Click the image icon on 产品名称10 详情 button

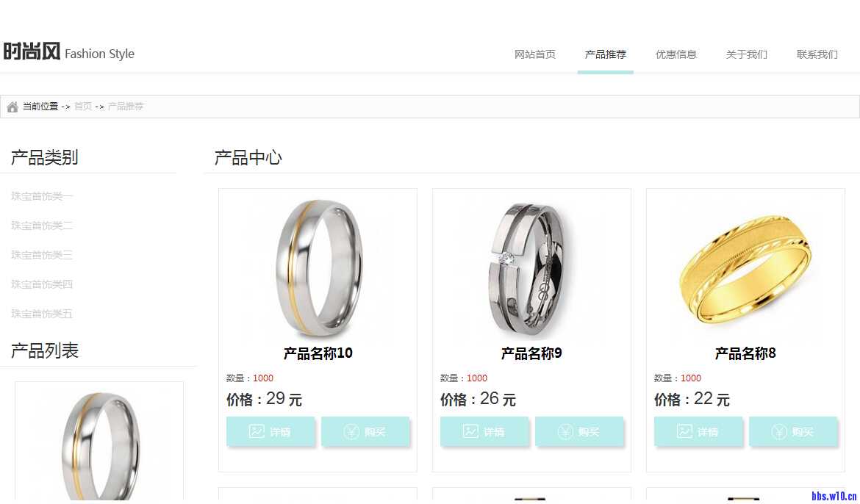point(257,431)
